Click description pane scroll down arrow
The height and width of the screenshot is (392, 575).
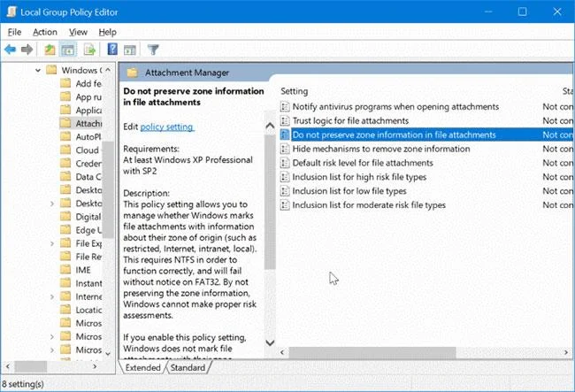pos(270,342)
